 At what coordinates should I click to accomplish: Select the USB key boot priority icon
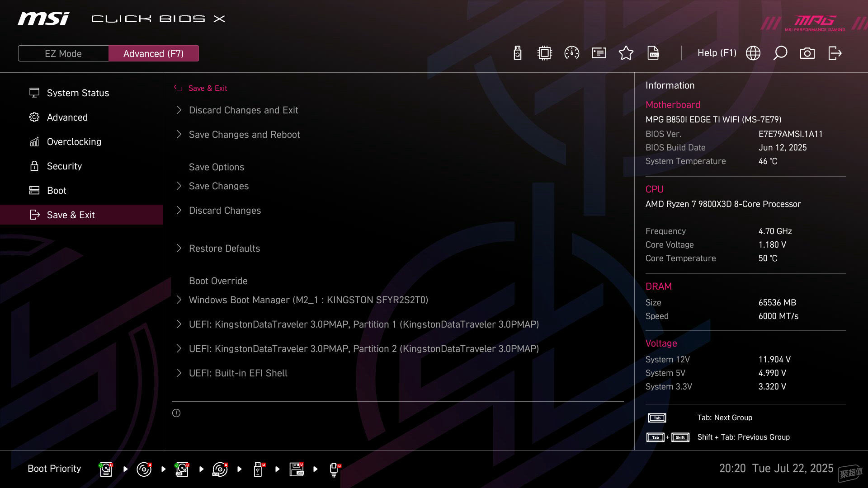[x=259, y=469]
